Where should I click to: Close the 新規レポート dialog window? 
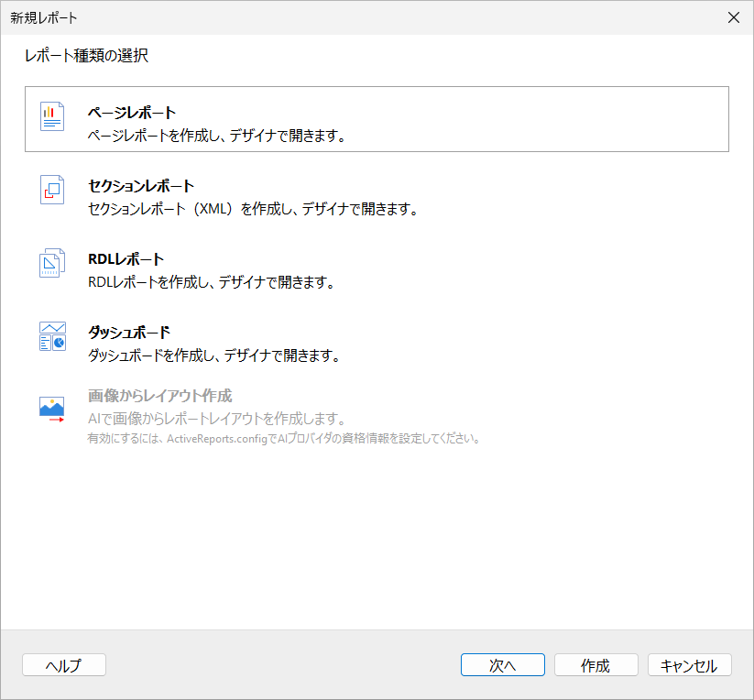(733, 17)
